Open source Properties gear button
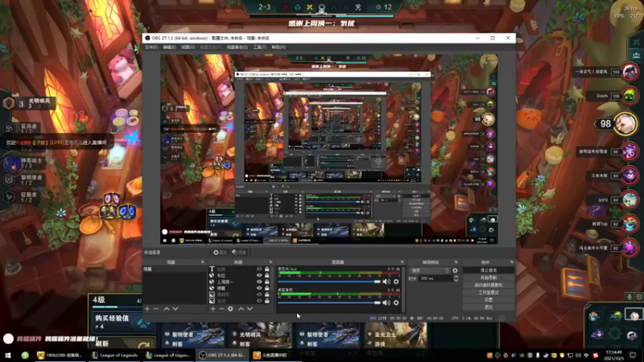Screen dimensions: 644x362 tap(220, 253)
